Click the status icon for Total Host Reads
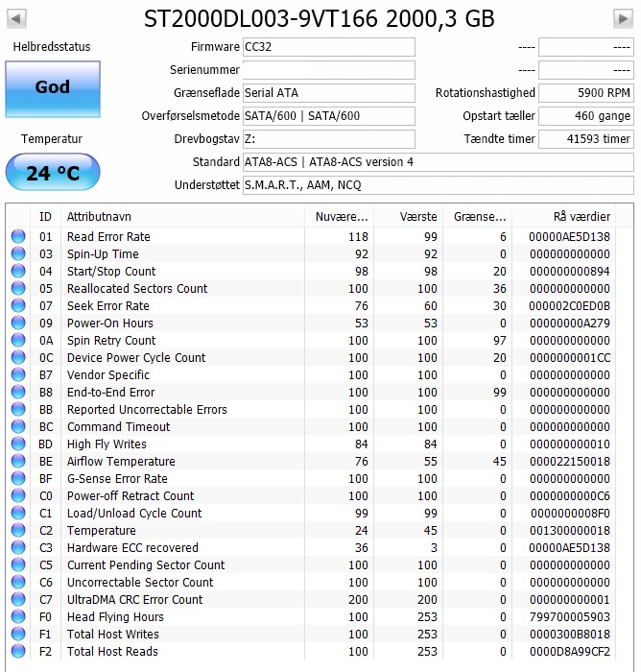 (18, 652)
